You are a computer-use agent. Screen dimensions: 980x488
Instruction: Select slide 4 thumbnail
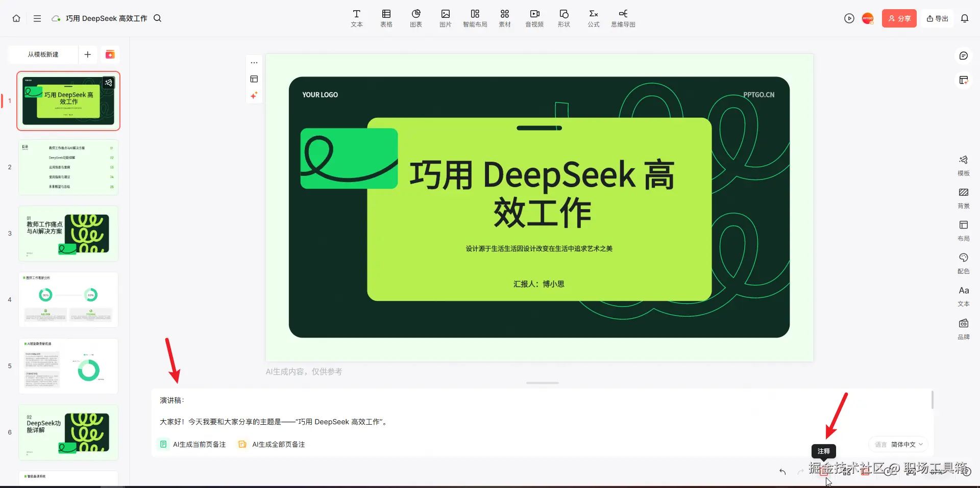point(68,300)
